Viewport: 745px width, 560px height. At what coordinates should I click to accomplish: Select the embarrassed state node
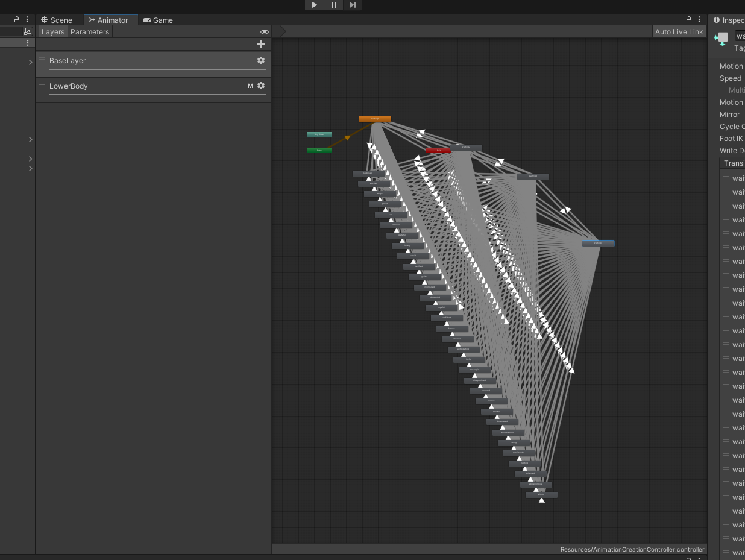508,432
